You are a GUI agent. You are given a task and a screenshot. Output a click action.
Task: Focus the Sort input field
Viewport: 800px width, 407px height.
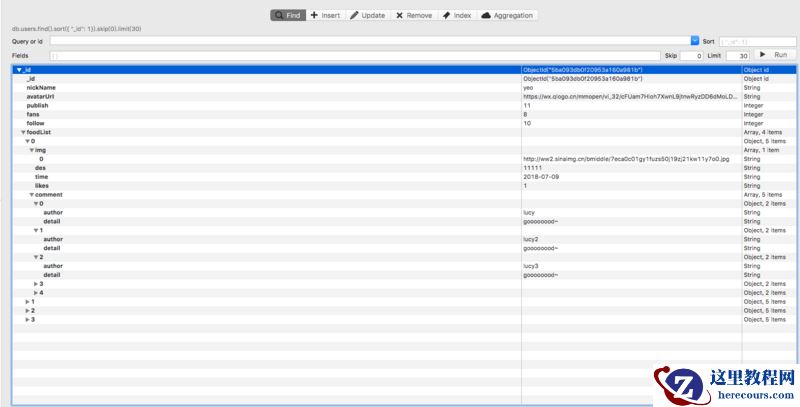[757, 41]
